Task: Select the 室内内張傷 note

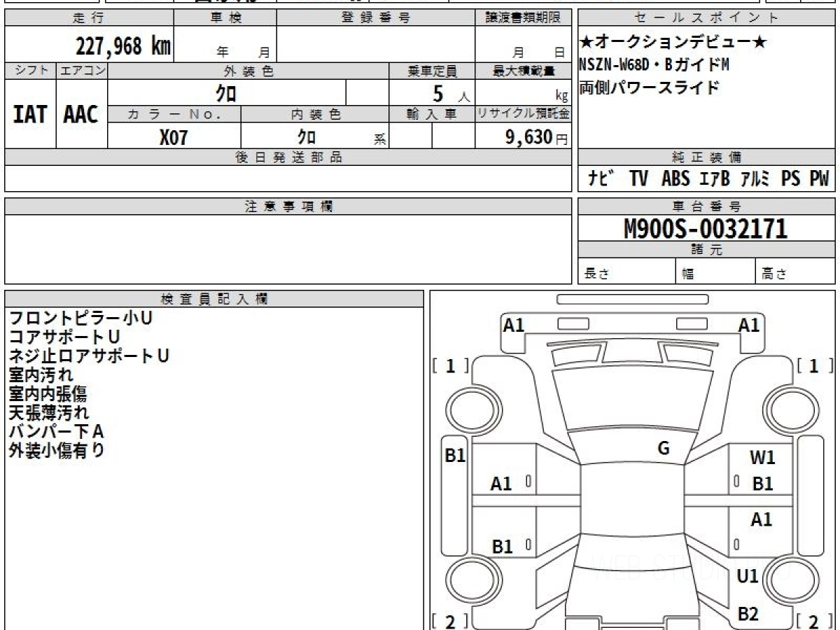Action: click(48, 394)
